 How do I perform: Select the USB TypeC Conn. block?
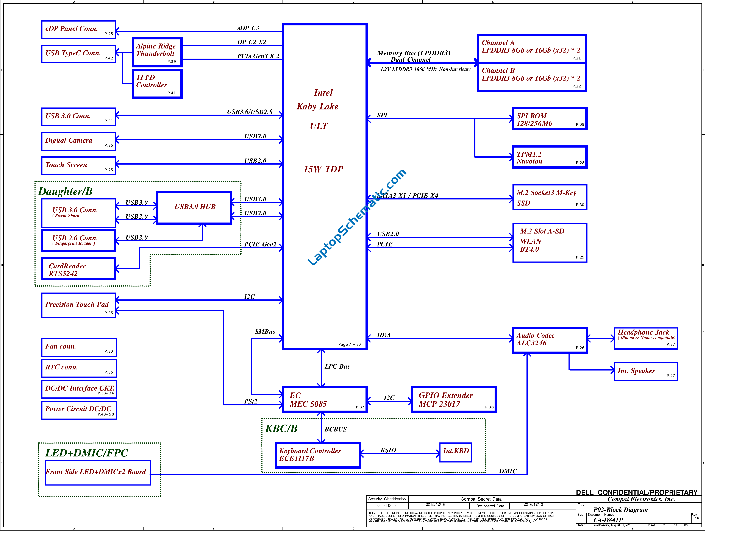pyautogui.click(x=79, y=54)
